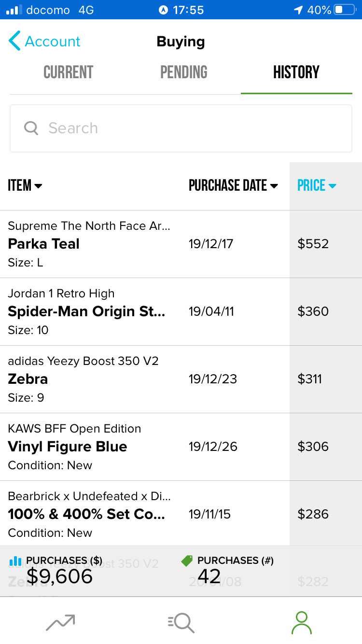Screen dimensions: 362x644
Task: Toggle PRICE column sort order
Action: pyautogui.click(x=317, y=185)
